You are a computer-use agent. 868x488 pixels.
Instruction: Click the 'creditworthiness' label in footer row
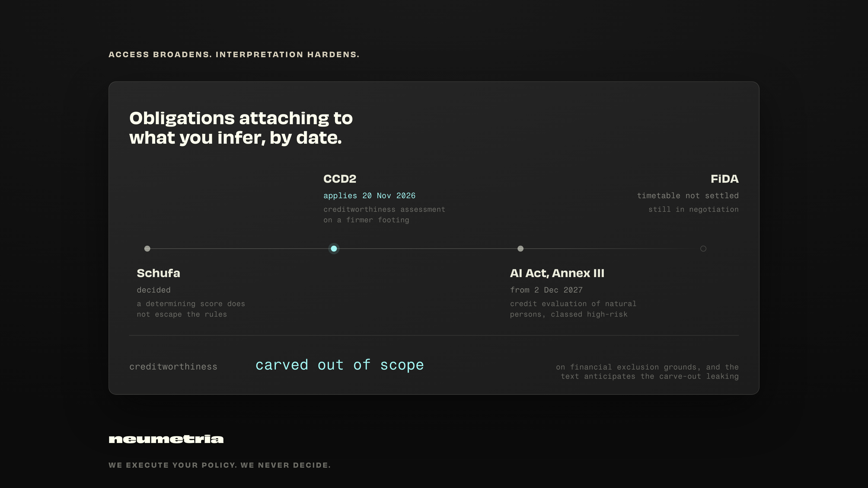click(173, 367)
